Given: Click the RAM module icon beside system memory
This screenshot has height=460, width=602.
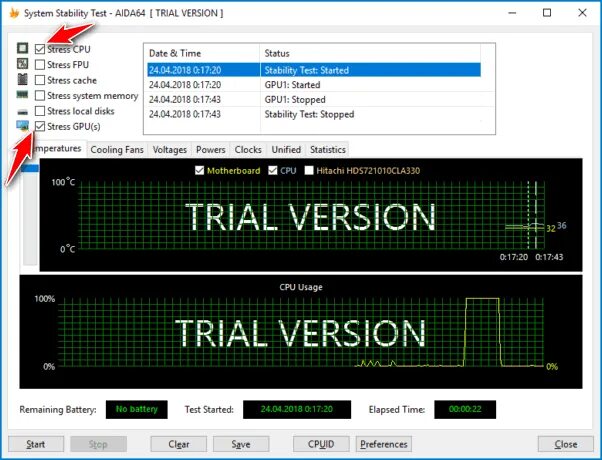Looking at the screenshot, I should (22, 94).
